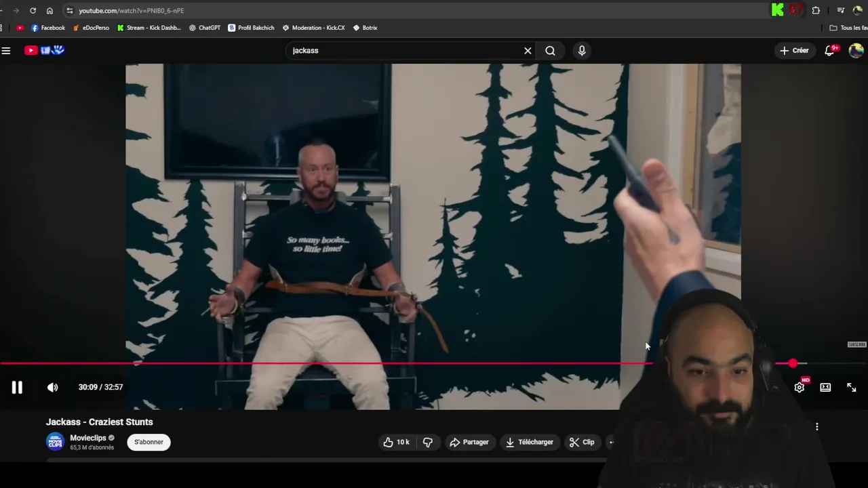Viewport: 868px width, 488px height.
Task: Open the YouTube hamburger guide menu
Action: pyautogui.click(x=6, y=50)
